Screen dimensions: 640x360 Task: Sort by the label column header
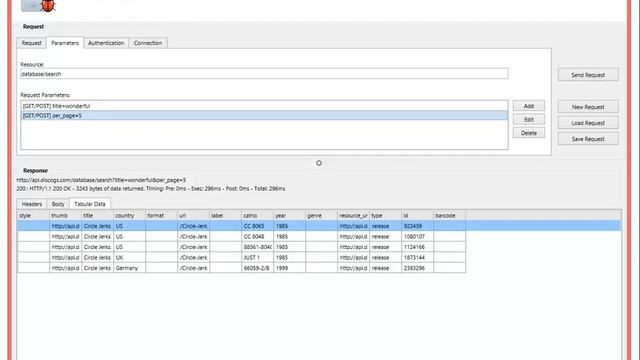[x=225, y=215]
